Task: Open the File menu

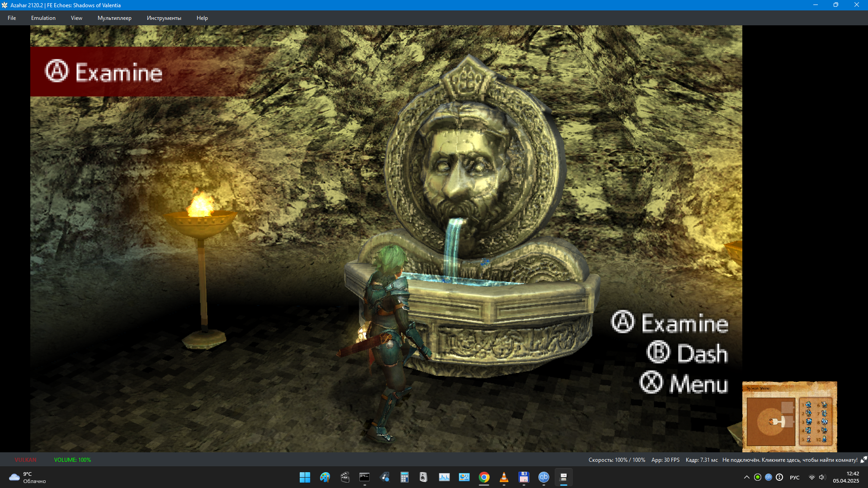Action: 12,18
